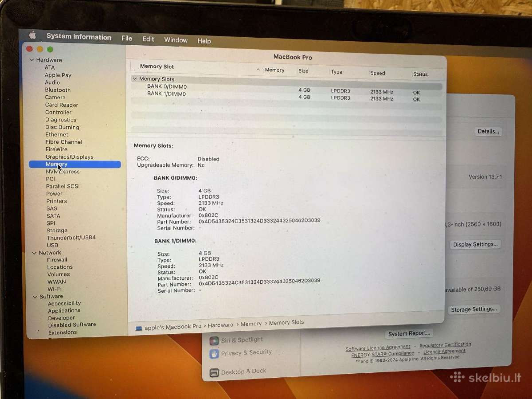The width and height of the screenshot is (532, 399).
Task: Select Applications under Software
Action: (64, 311)
